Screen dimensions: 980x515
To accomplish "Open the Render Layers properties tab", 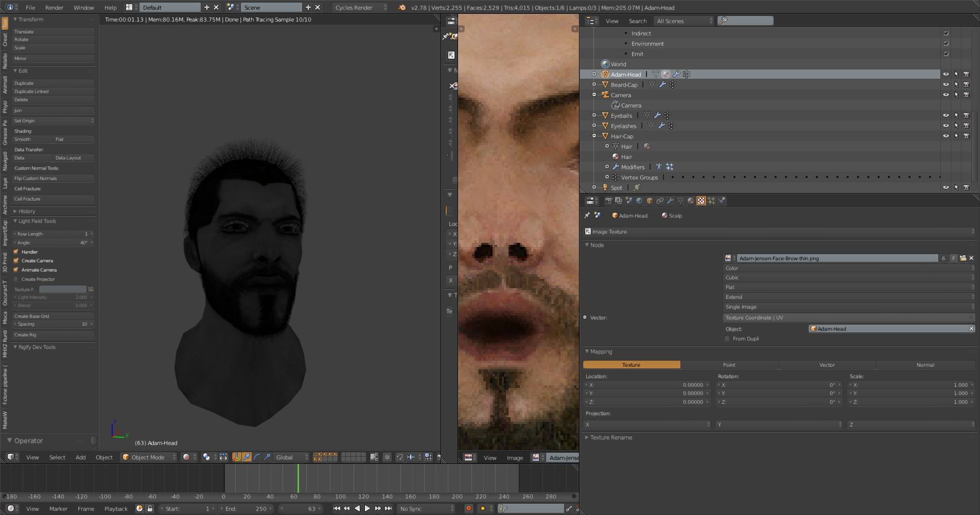I will [619, 201].
